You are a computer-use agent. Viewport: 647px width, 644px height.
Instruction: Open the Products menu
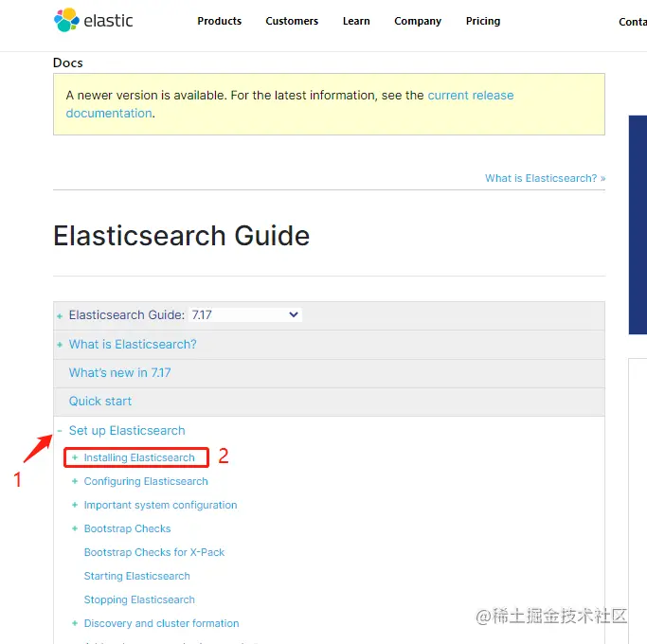pyautogui.click(x=219, y=21)
